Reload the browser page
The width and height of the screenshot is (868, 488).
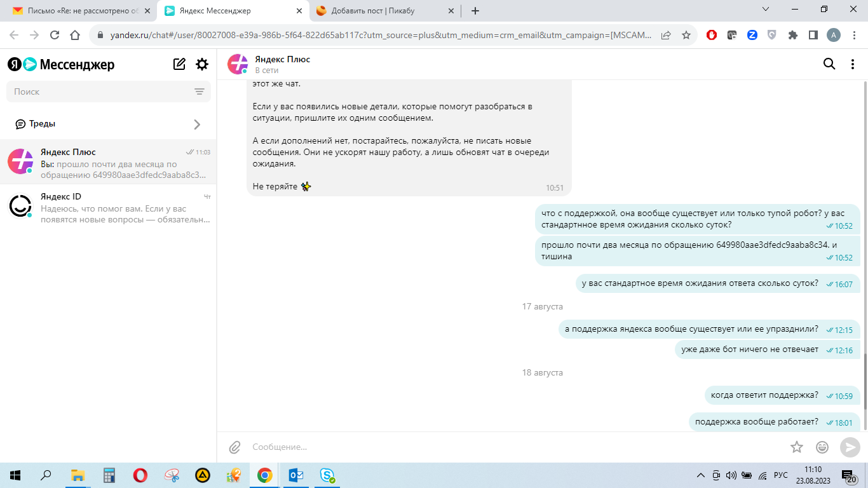pos(55,36)
